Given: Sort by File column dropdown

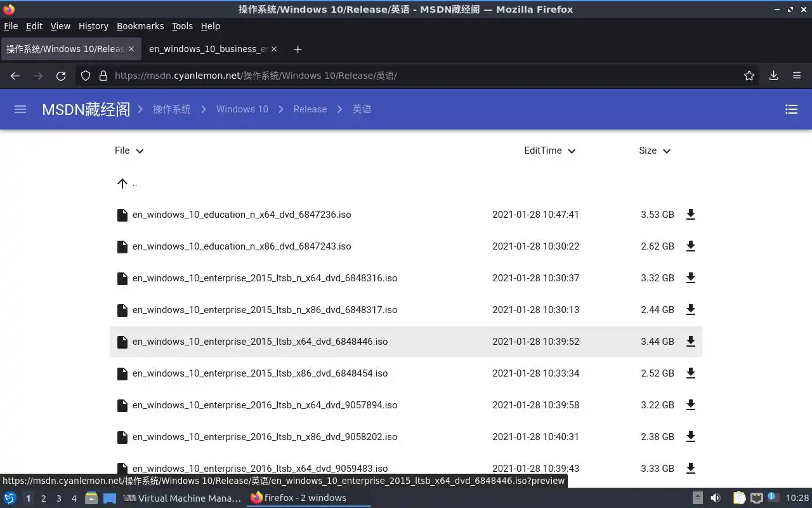Looking at the screenshot, I should (129, 150).
